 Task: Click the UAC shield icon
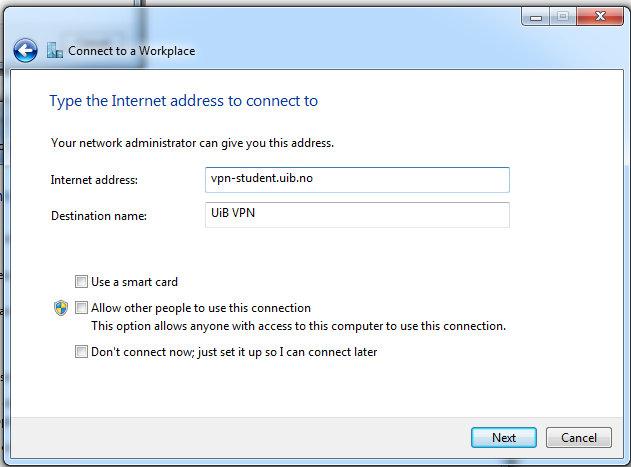[60, 308]
